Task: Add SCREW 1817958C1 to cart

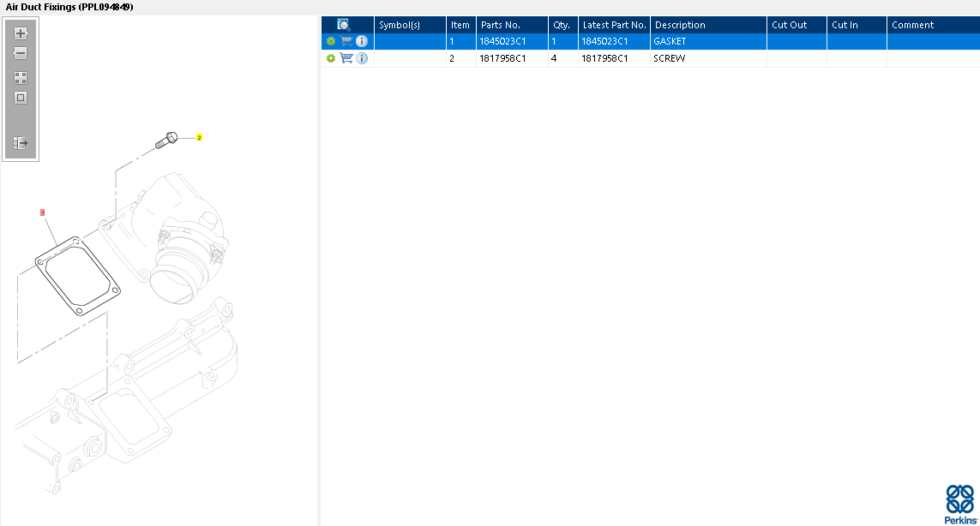Action: tap(346, 58)
